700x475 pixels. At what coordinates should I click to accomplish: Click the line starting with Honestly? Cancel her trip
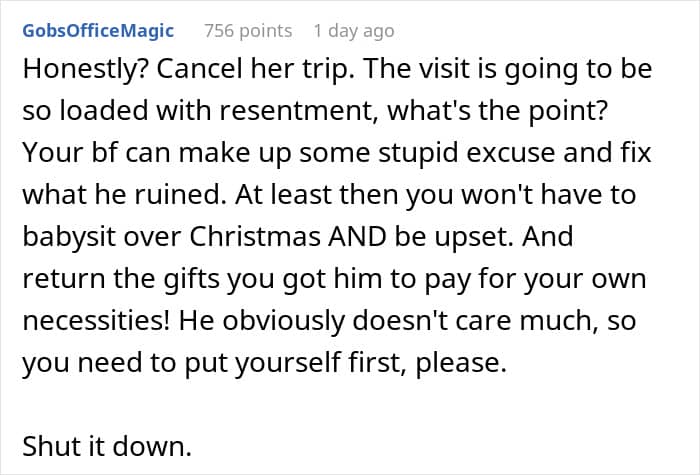tap(338, 69)
